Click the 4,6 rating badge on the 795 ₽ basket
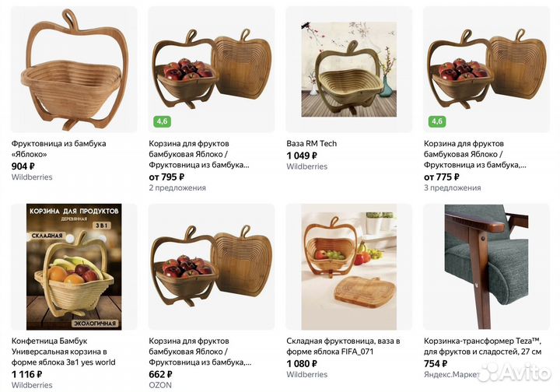 point(163,121)
